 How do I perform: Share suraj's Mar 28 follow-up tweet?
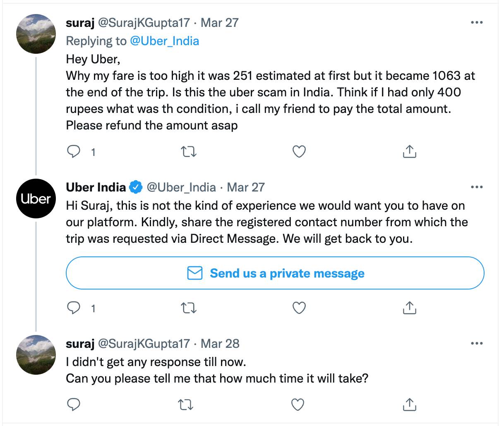click(409, 404)
